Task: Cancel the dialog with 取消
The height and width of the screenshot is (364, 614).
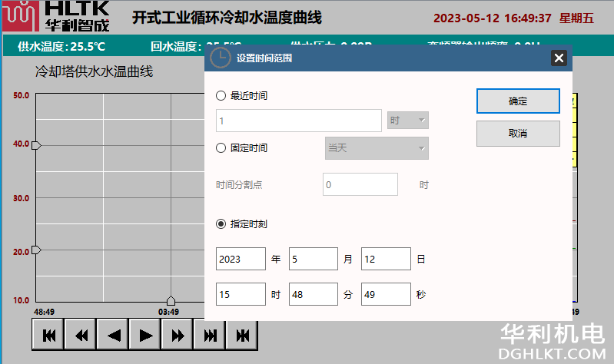Action: (x=518, y=134)
